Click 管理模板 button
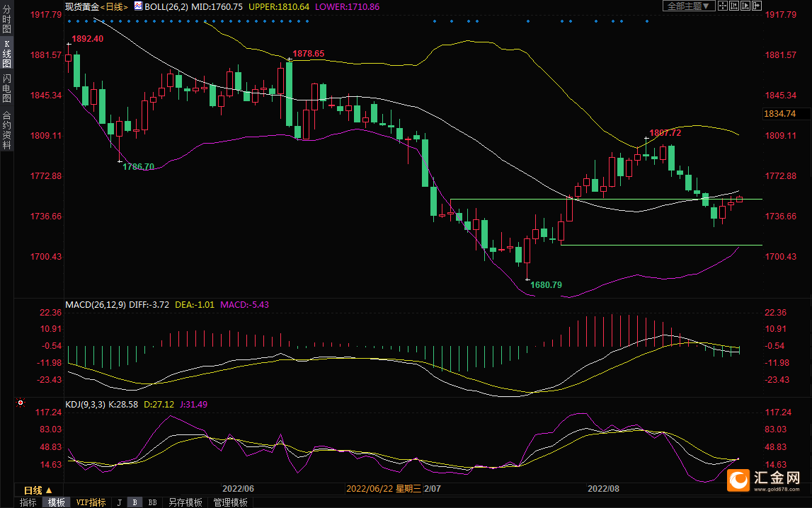 (x=231, y=502)
